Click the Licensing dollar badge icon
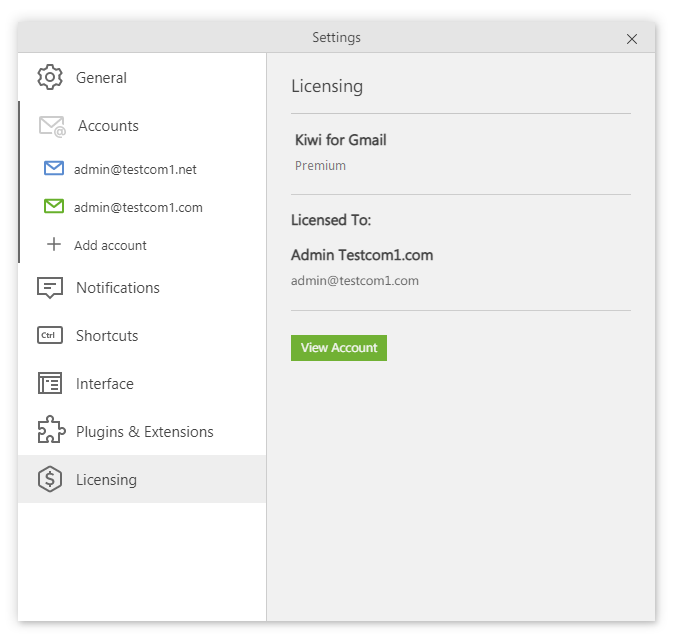The height and width of the screenshot is (644, 674). point(50,480)
